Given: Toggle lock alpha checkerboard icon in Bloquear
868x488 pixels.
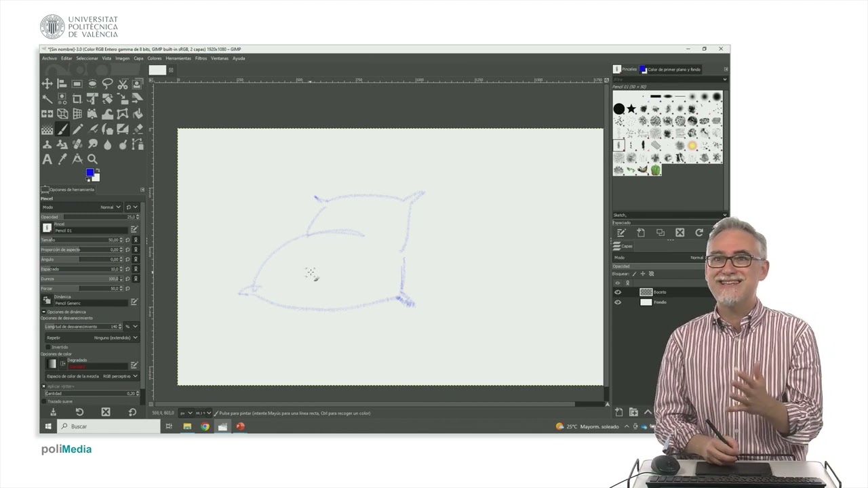Looking at the screenshot, I should click(651, 274).
